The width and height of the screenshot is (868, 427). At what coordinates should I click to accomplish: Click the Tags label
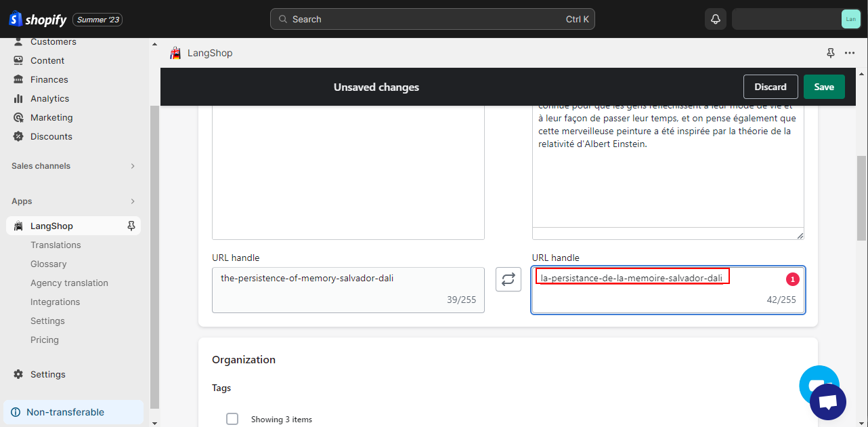click(221, 388)
